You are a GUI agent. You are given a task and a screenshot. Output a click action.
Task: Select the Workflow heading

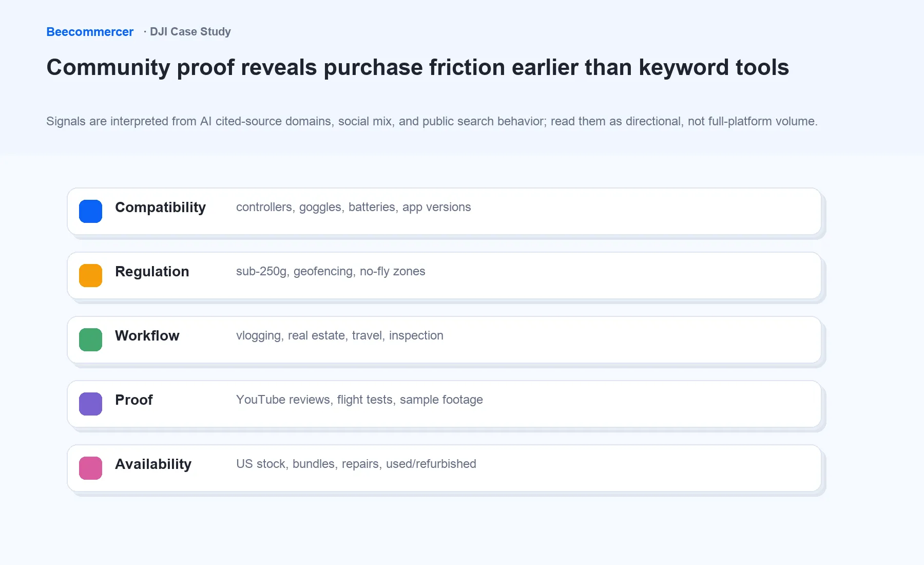147,336
